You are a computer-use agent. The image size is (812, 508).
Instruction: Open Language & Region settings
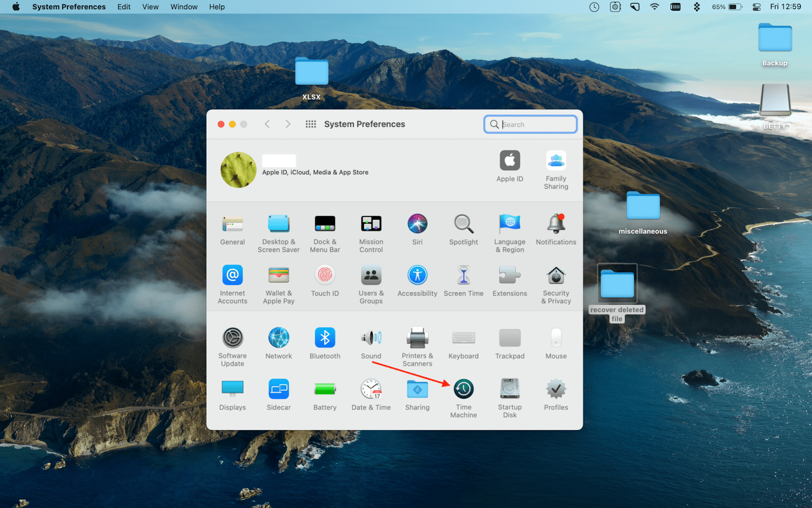coord(510,234)
